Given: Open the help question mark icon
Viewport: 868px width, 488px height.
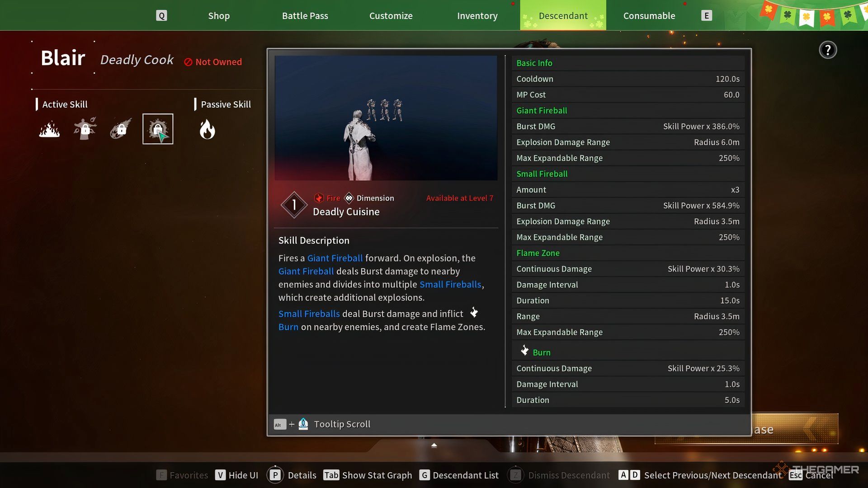Looking at the screenshot, I should pos(828,50).
